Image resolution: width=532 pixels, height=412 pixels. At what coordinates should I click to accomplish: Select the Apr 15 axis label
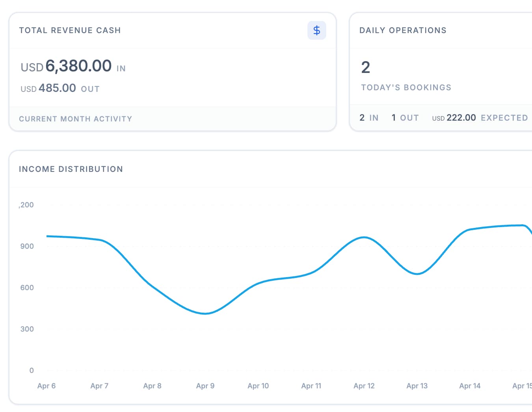[522, 386]
